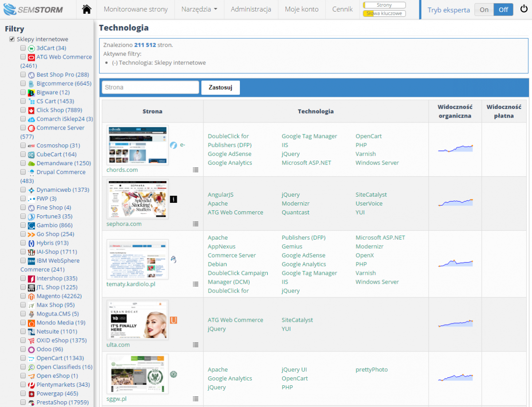Click the Netsuite logo icon
The height and width of the screenshot is (407, 532).
point(31,332)
